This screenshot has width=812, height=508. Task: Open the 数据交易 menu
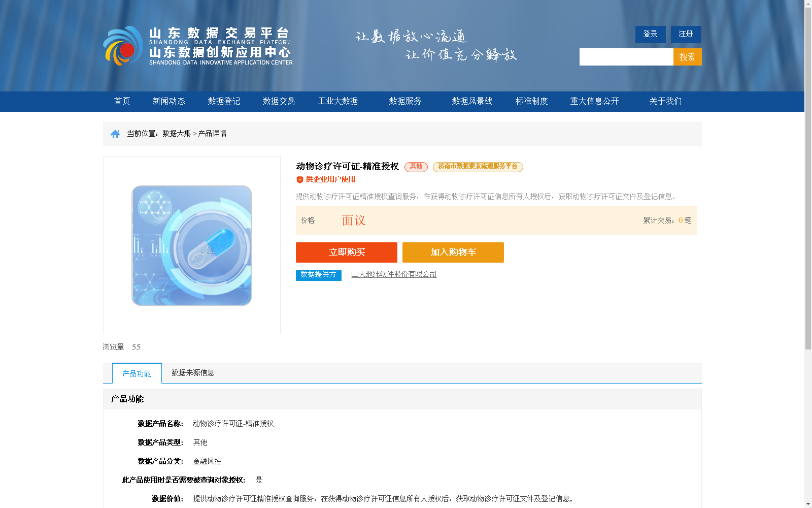pyautogui.click(x=278, y=101)
